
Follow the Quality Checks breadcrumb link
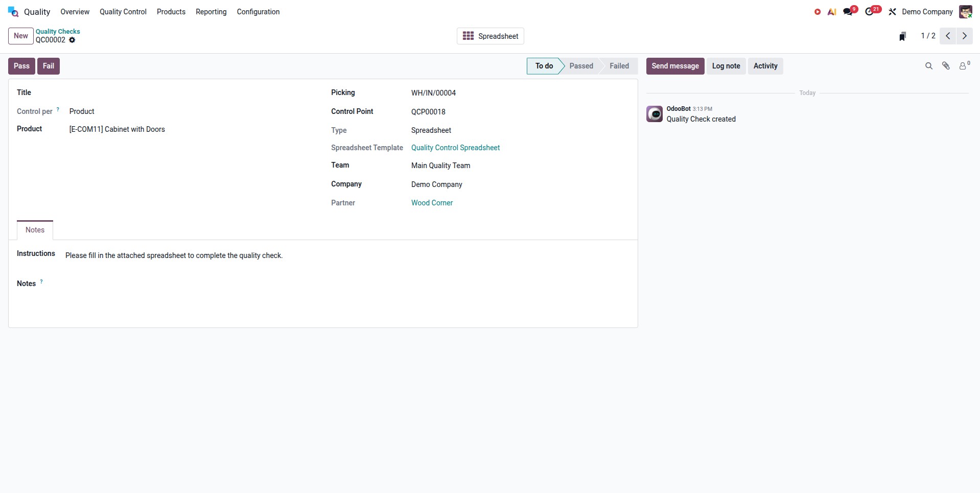[58, 31]
